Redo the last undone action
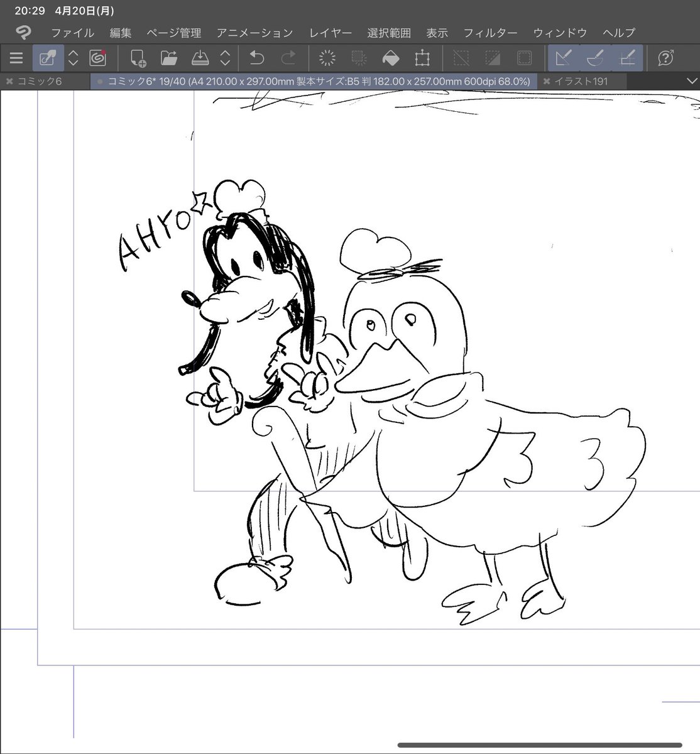Screen dimensions: 700x754 tap(288, 58)
